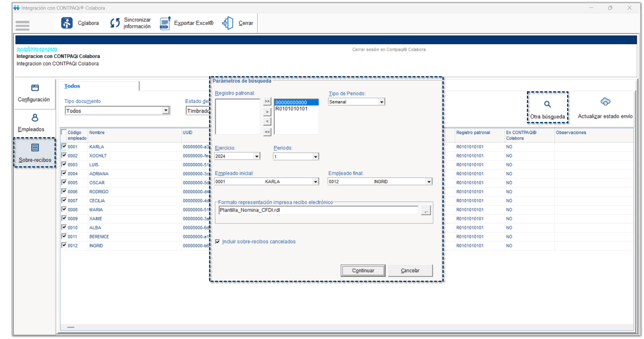Click the Colabora toolbar icon
The width and height of the screenshot is (644, 339).
pyautogui.click(x=67, y=23)
